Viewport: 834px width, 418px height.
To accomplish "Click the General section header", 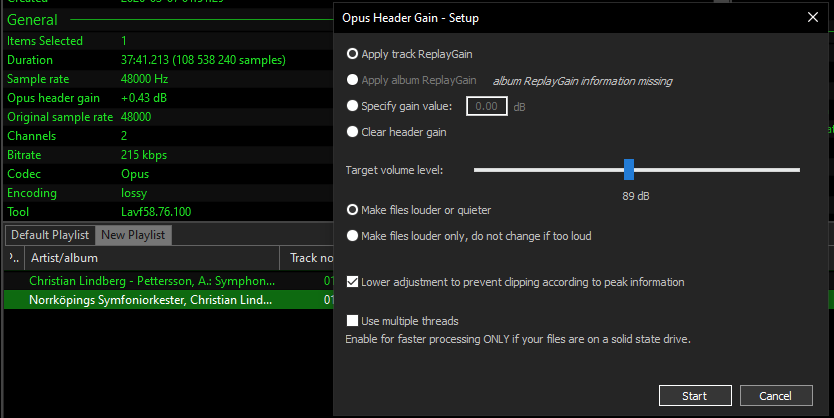I will click(x=32, y=19).
